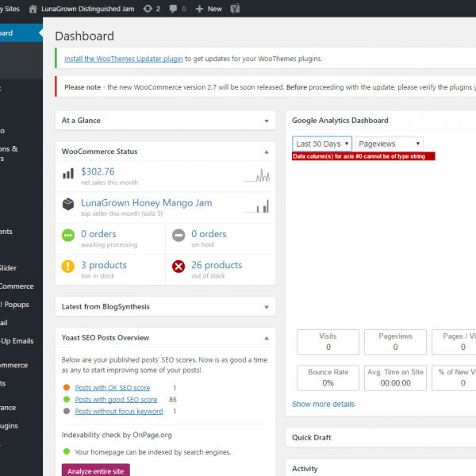The width and height of the screenshot is (476, 476).
Task: Open 3 products low in stock
Action: tap(103, 265)
